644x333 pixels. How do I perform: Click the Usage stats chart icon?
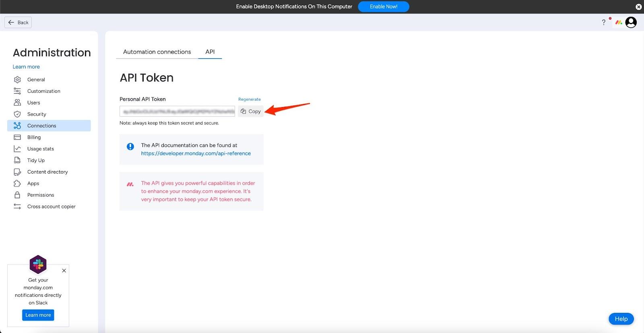point(17,149)
